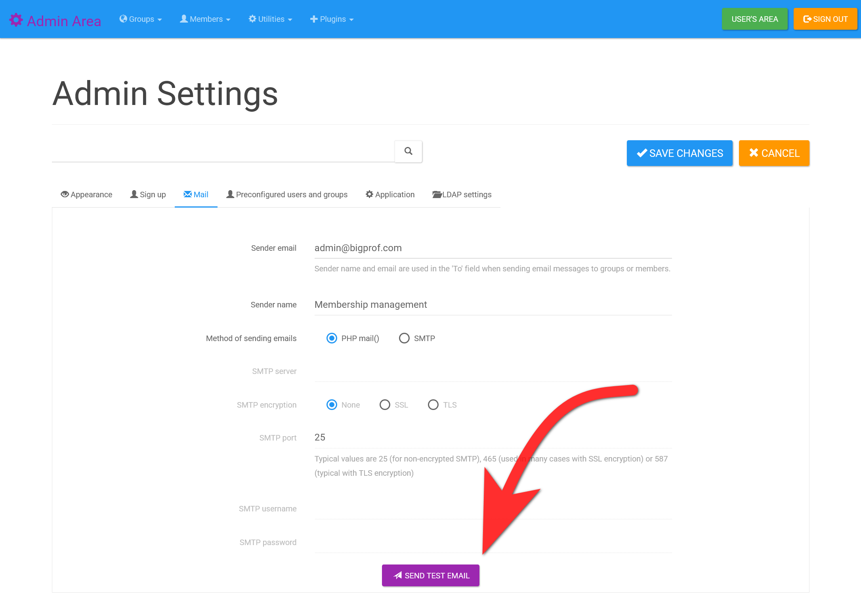Select TLS as the SMTP encryption
Screen dimensions: 861x616
[x=433, y=404]
